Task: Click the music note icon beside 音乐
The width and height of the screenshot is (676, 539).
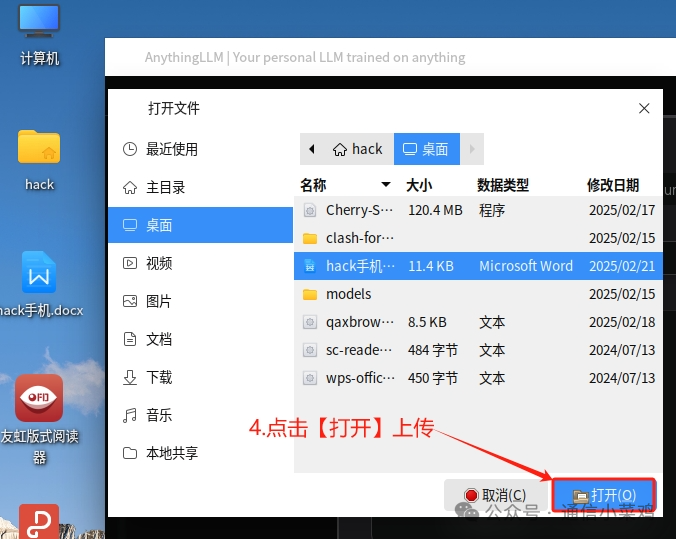Action: 130,415
